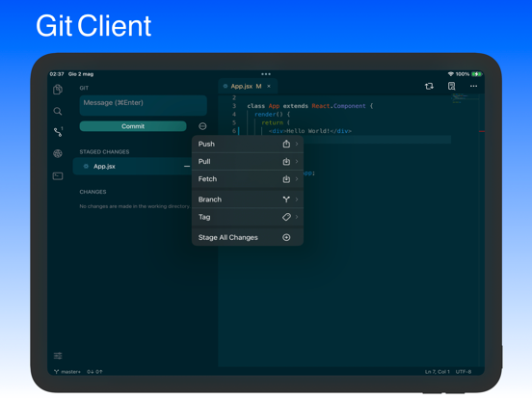Click the Push share icon
The width and height of the screenshot is (532, 399).
click(x=286, y=144)
